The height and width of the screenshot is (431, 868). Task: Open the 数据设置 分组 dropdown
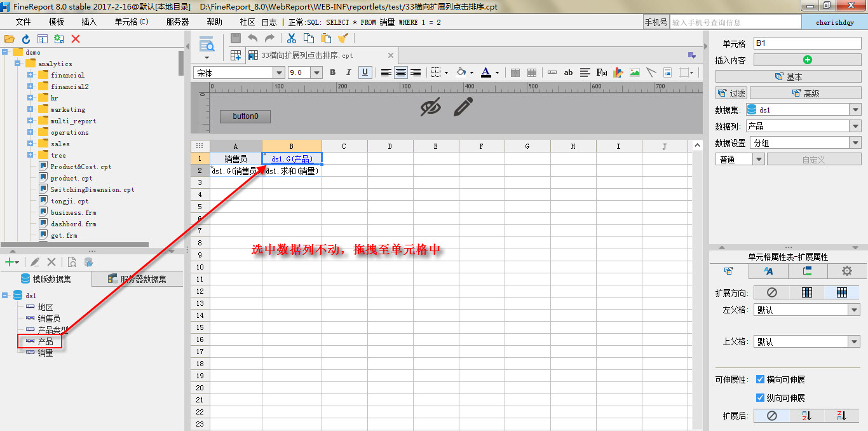coord(855,143)
